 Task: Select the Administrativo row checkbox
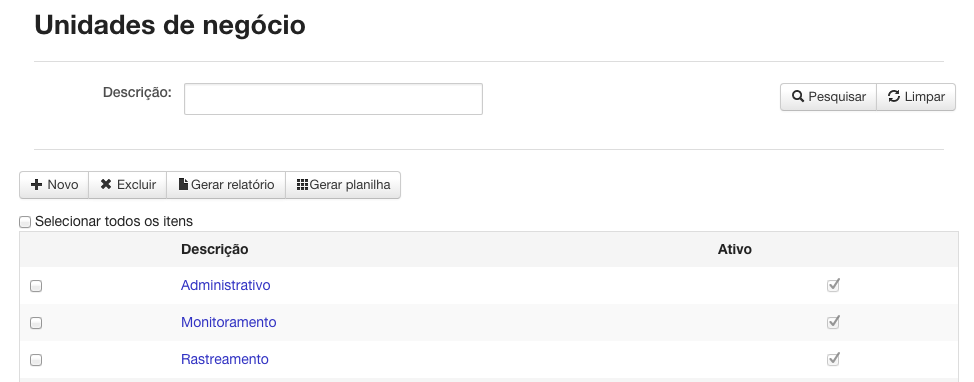point(36,286)
